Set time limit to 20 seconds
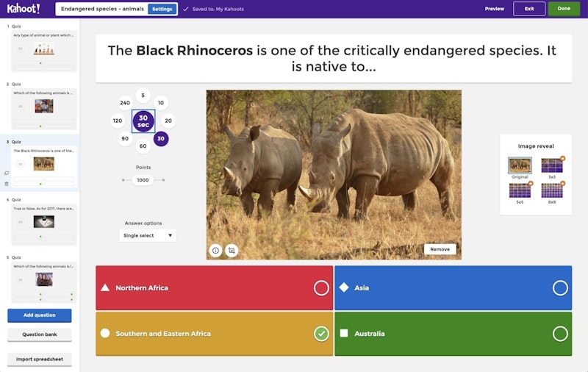This screenshot has height=372, width=588. point(168,121)
